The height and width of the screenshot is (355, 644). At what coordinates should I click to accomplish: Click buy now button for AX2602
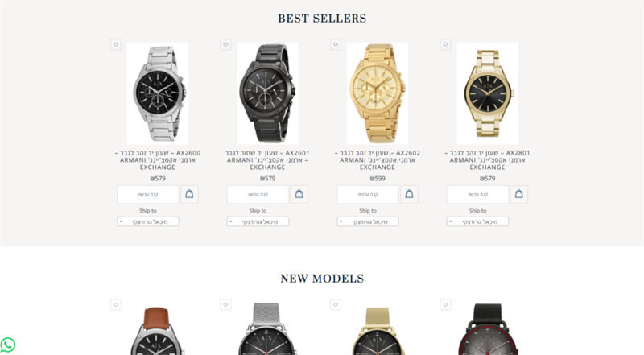(368, 194)
